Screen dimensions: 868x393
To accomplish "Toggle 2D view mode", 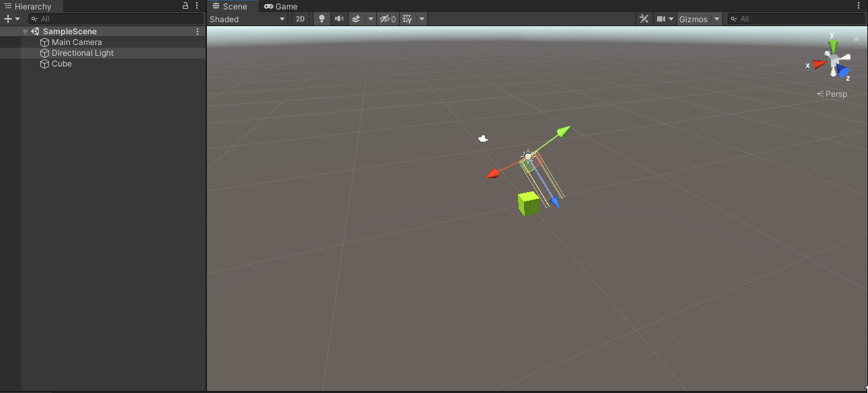I will click(x=300, y=19).
